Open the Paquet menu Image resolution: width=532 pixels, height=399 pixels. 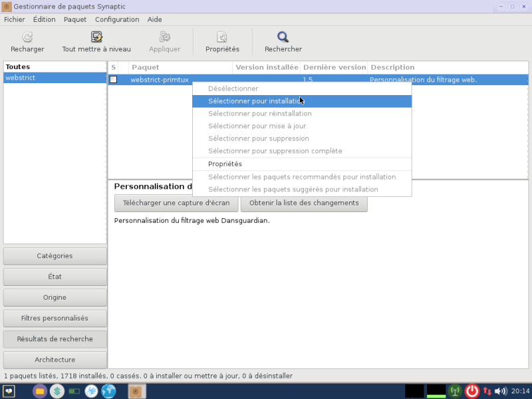coord(75,20)
